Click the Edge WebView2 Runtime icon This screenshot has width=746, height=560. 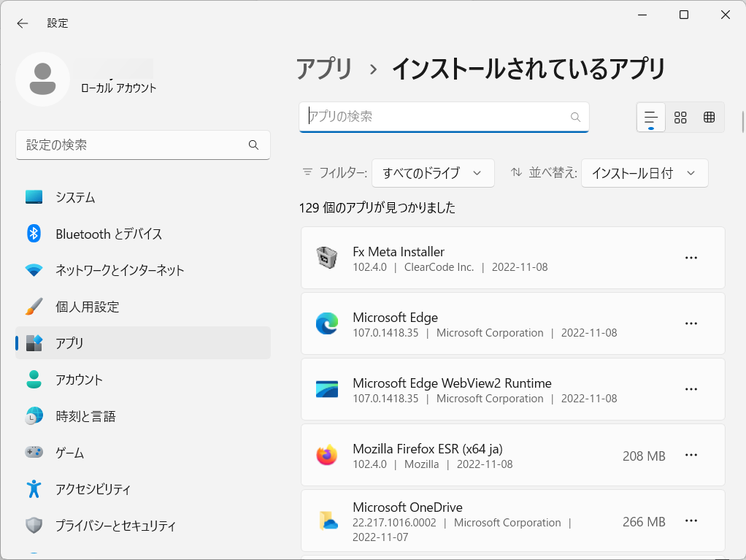[x=327, y=389]
